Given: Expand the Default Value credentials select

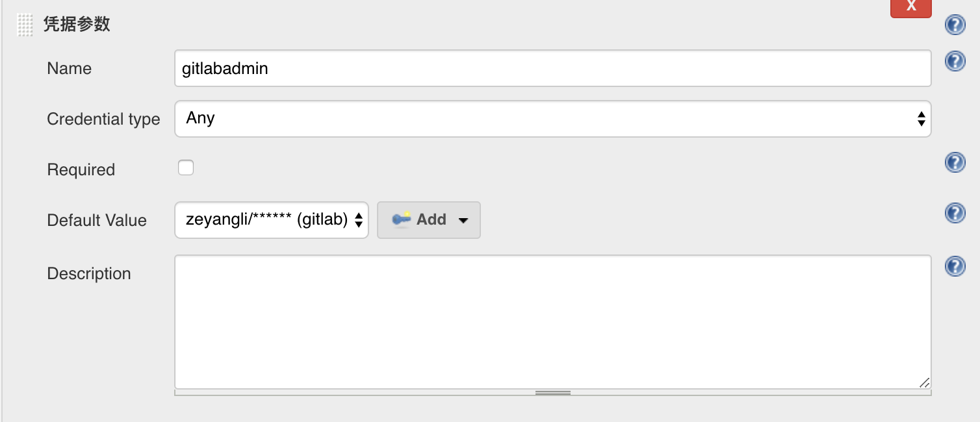Looking at the screenshot, I should 272,220.
